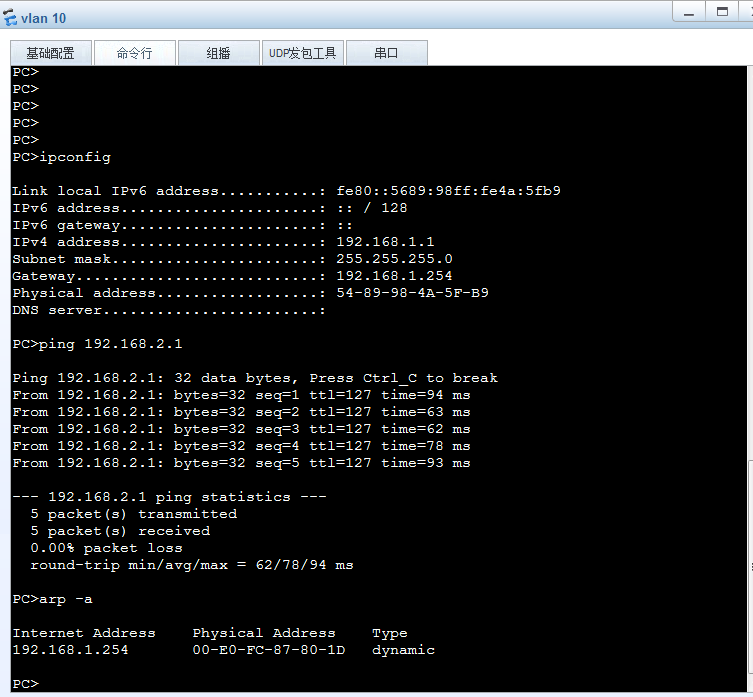This screenshot has width=753, height=697.
Task: Click the ping reply line seq=1
Action: 242,395
